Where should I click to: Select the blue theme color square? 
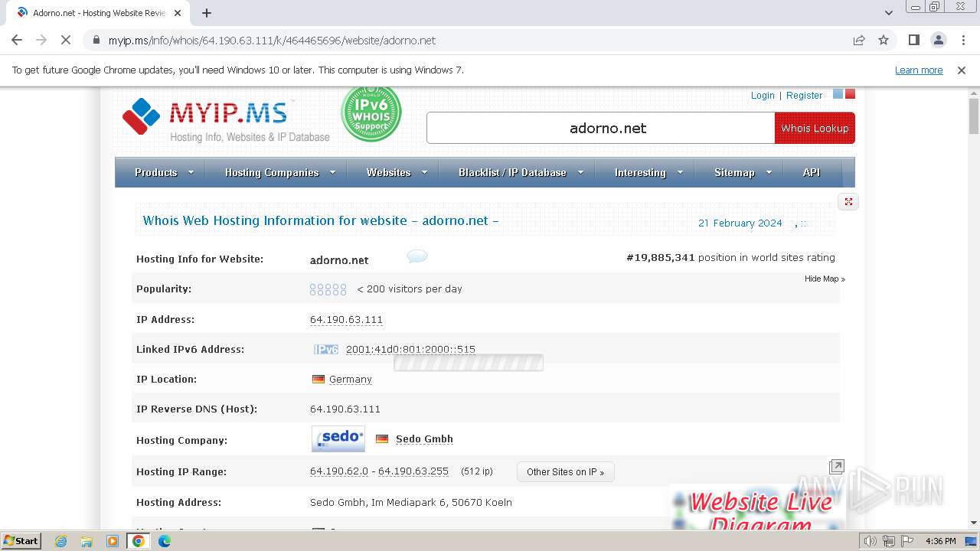(x=838, y=94)
